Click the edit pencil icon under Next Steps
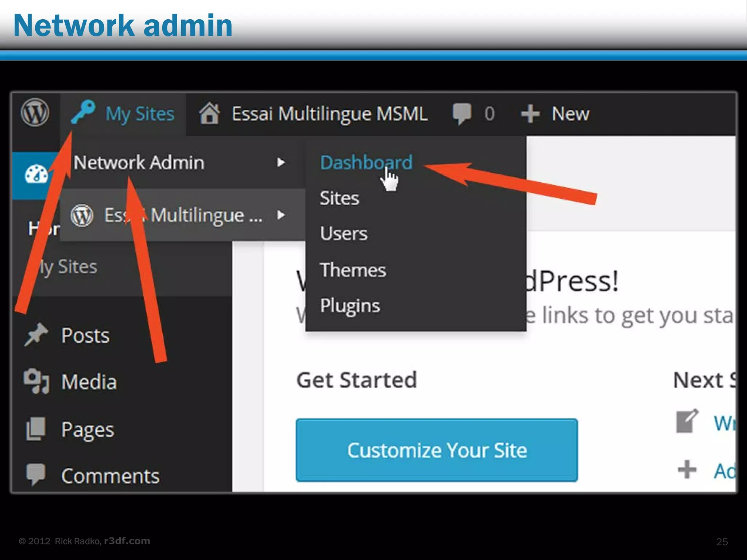Screen dimensions: 747x560 pyautogui.click(x=687, y=421)
